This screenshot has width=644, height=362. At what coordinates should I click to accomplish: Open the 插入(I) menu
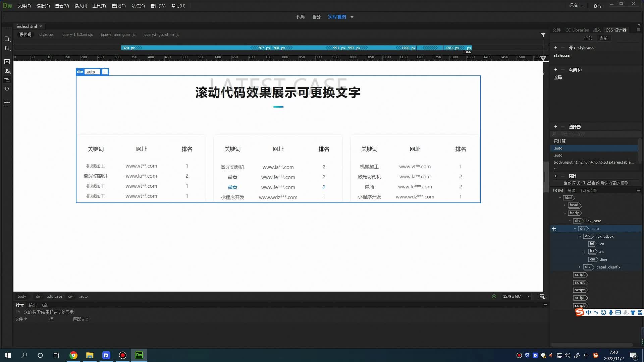tap(81, 6)
